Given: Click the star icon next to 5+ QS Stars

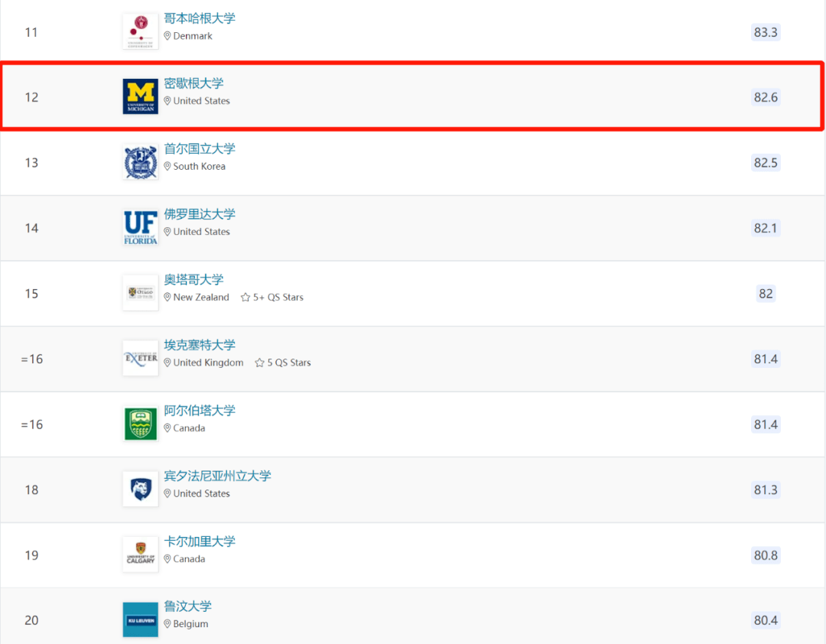Looking at the screenshot, I should coord(245,298).
